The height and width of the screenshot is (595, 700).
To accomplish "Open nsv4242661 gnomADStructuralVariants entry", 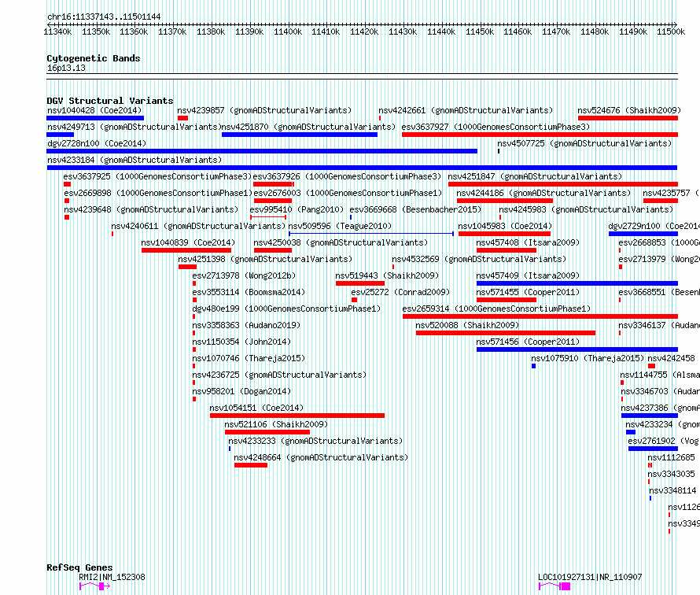I will 466,110.
